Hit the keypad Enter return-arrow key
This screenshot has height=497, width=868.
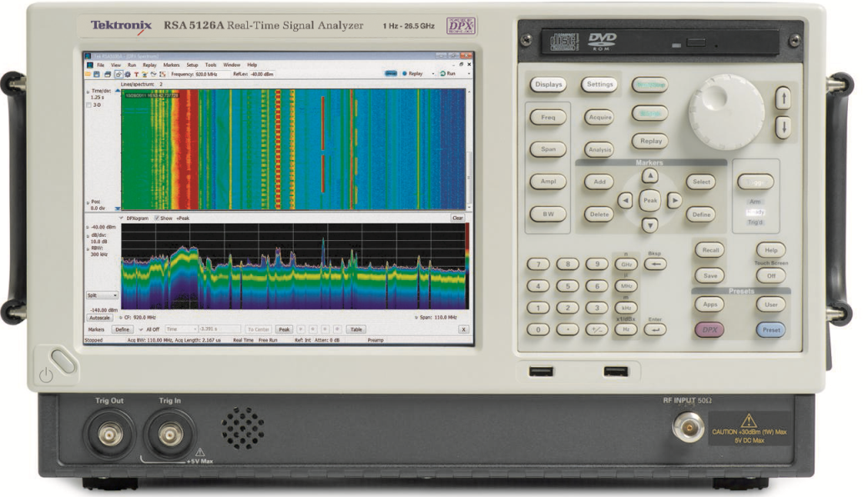point(655,329)
